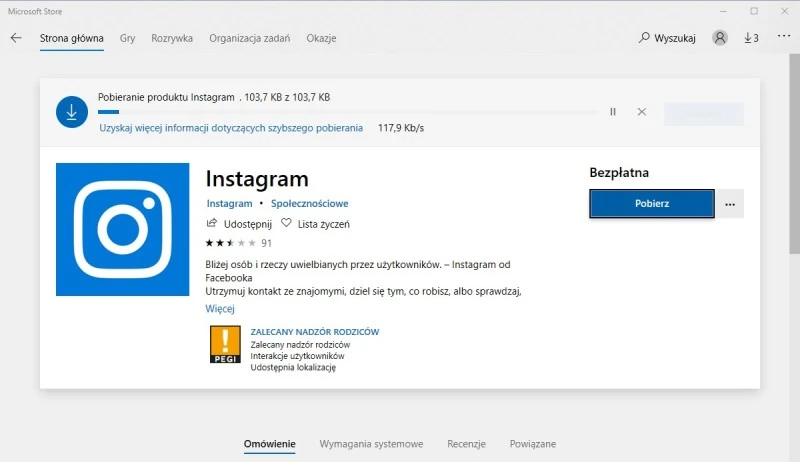This screenshot has height=462, width=800.
Task: Expand description with Więcej link
Action: (x=220, y=309)
